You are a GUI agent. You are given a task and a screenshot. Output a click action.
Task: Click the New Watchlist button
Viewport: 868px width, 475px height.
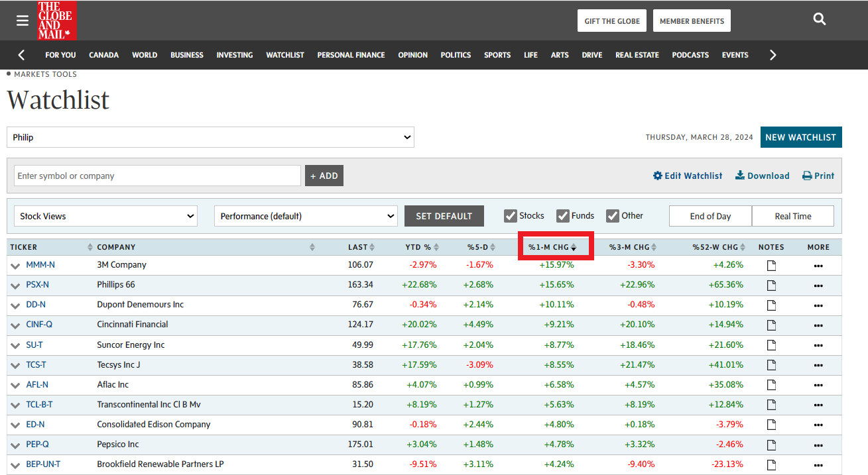pos(800,137)
